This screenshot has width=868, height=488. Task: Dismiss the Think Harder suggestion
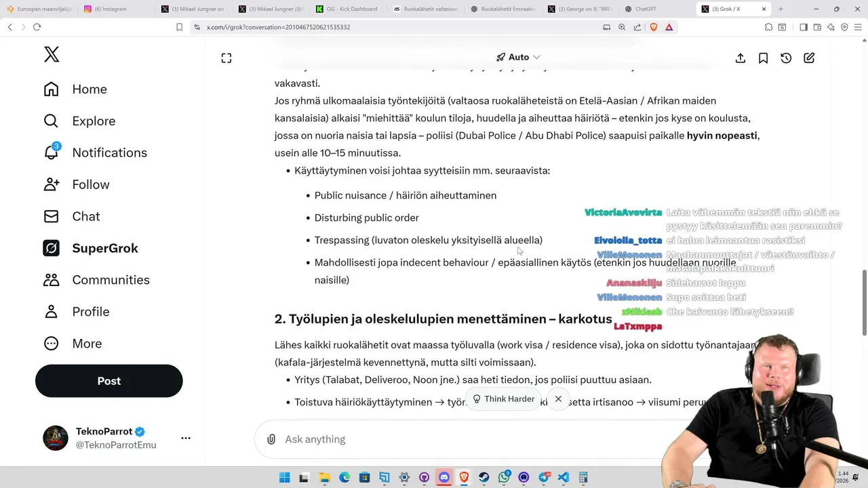[558, 399]
